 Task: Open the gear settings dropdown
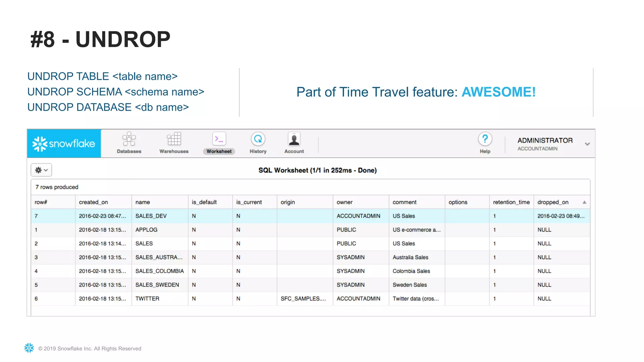tap(41, 170)
